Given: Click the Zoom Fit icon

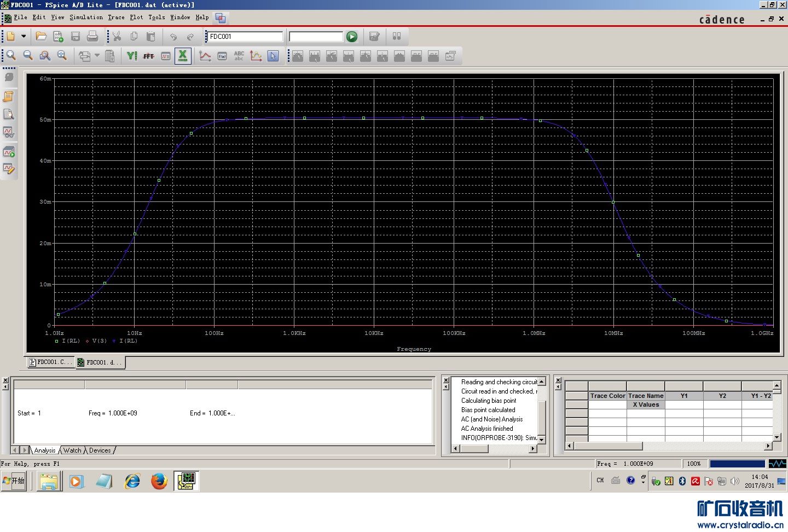Looking at the screenshot, I should pos(62,55).
